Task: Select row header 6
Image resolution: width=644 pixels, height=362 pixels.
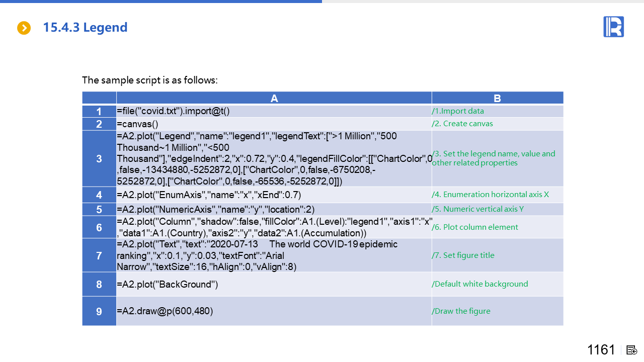Action: click(99, 228)
